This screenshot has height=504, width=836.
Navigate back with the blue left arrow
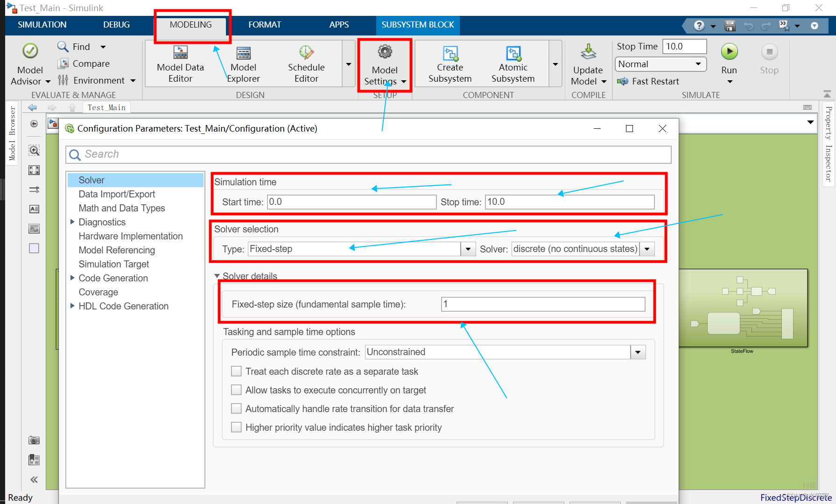[x=32, y=108]
